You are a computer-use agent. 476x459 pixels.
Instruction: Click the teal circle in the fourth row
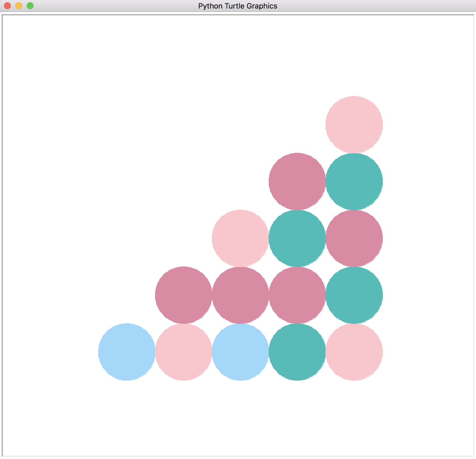coord(354,295)
